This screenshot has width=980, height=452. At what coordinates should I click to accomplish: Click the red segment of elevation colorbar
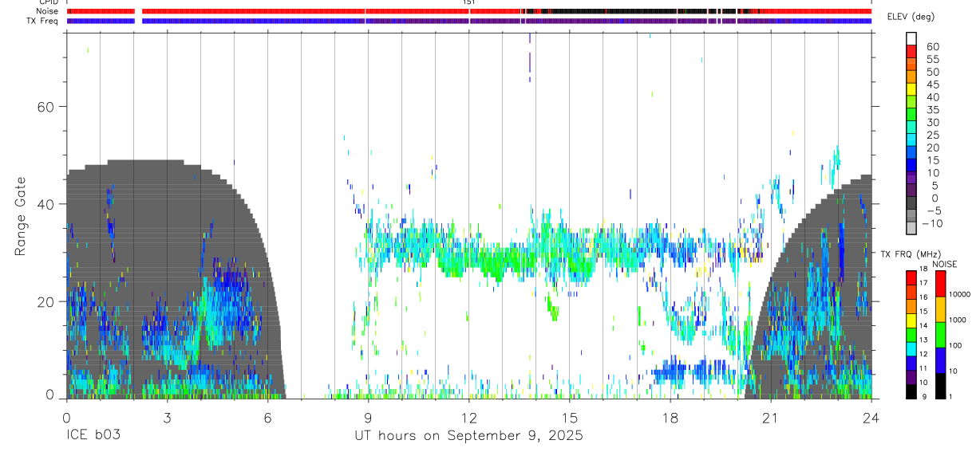(911, 49)
